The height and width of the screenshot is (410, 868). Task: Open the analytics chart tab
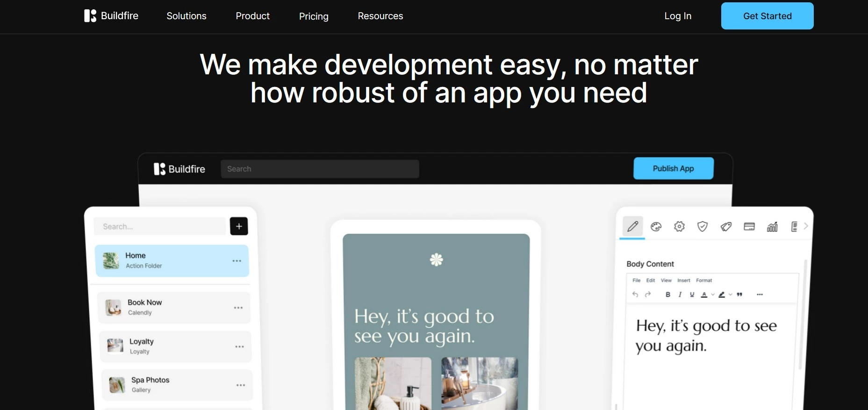[772, 227]
